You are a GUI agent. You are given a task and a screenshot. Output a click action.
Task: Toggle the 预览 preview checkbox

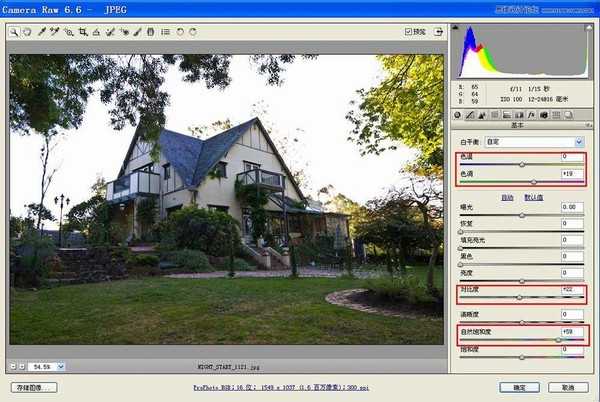coord(409,32)
